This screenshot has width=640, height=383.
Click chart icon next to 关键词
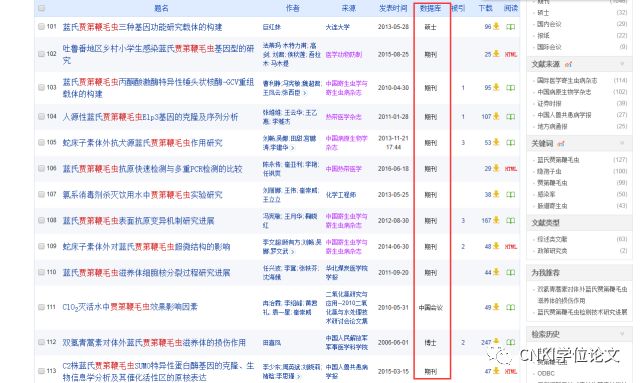(x=561, y=144)
